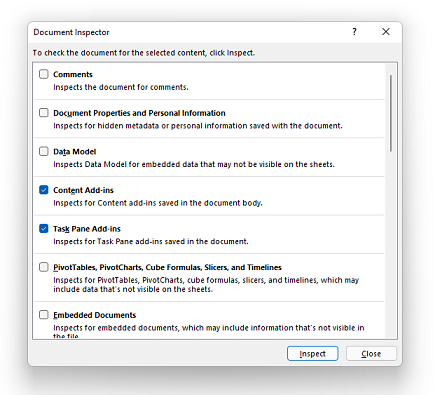Tick the Data Model checkbox

click(44, 151)
